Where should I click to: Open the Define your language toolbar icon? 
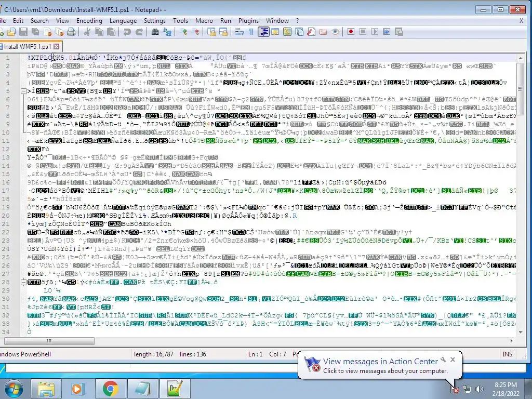coord(275,32)
